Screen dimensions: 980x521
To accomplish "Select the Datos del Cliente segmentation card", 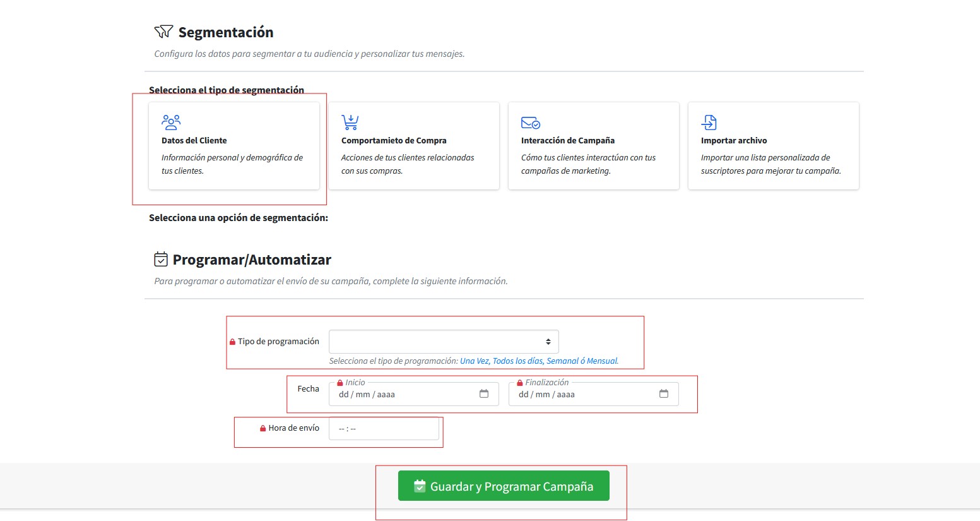I will pos(233,146).
